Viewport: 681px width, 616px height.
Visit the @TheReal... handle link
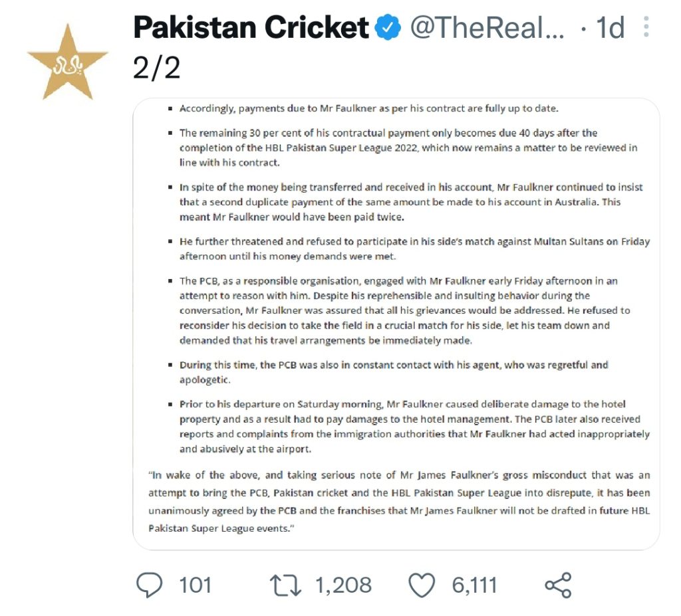[x=487, y=27]
